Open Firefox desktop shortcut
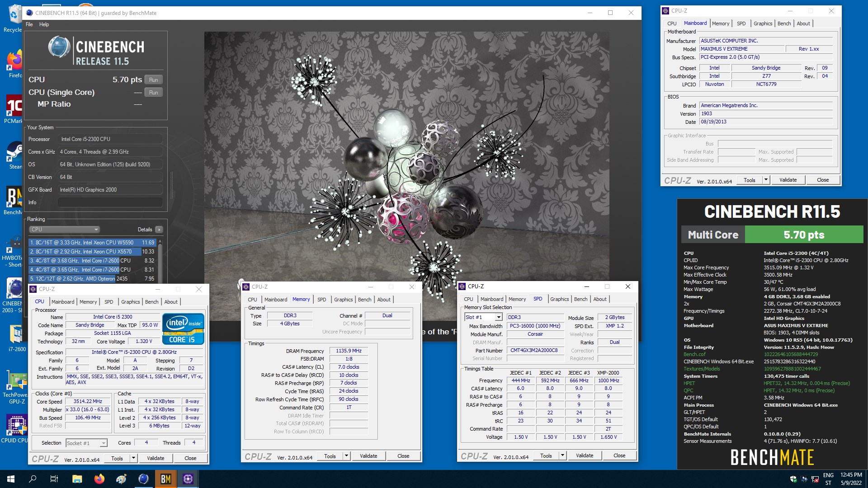This screenshot has width=868, height=488. (14, 64)
